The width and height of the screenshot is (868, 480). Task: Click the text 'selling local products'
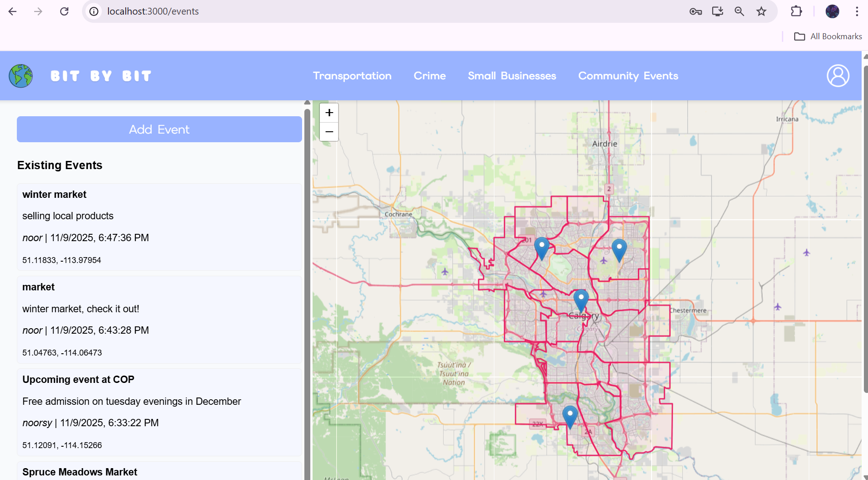pos(68,216)
